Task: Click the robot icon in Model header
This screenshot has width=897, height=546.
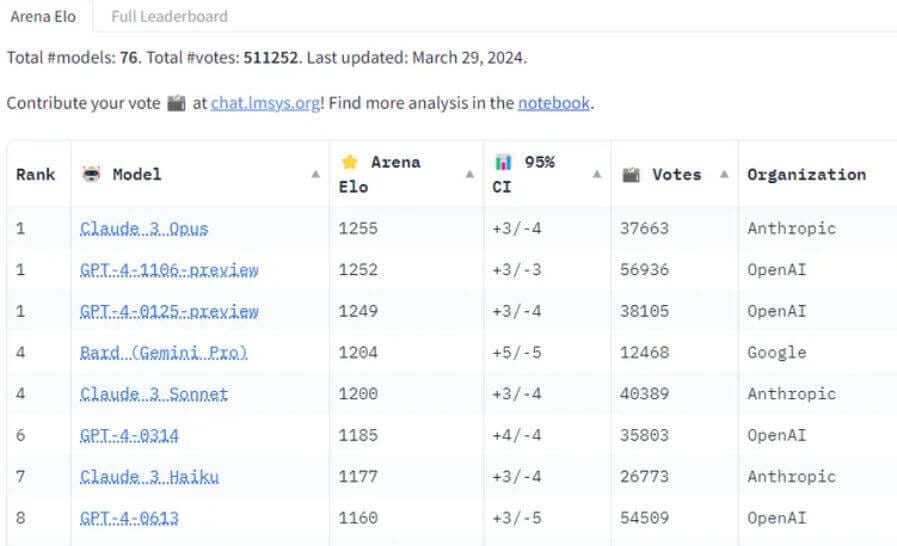Action: point(92,174)
